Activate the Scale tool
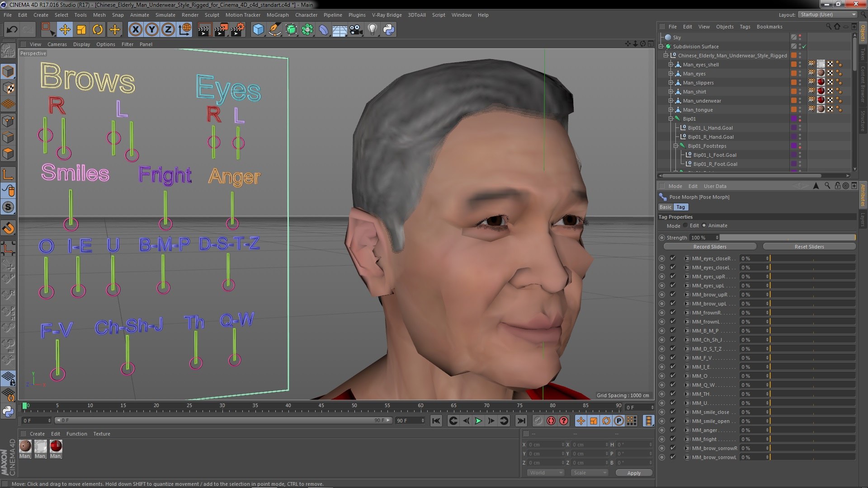Image resolution: width=868 pixels, height=488 pixels. [81, 30]
